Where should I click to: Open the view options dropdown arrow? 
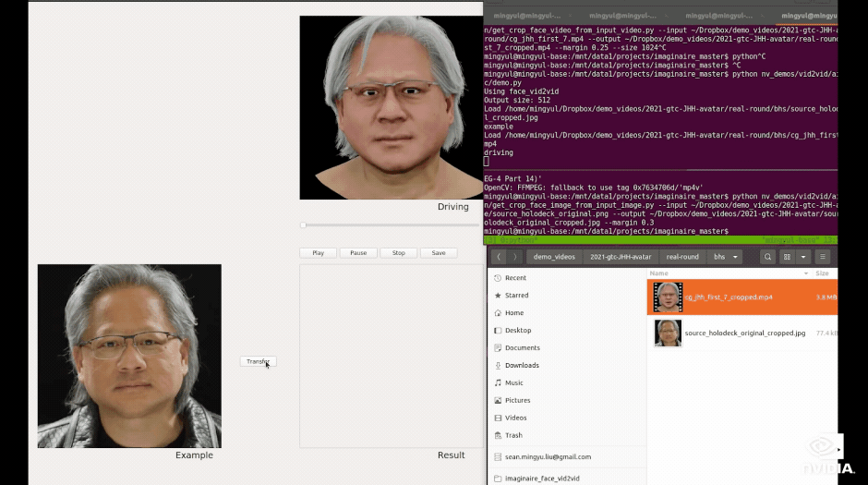point(803,257)
